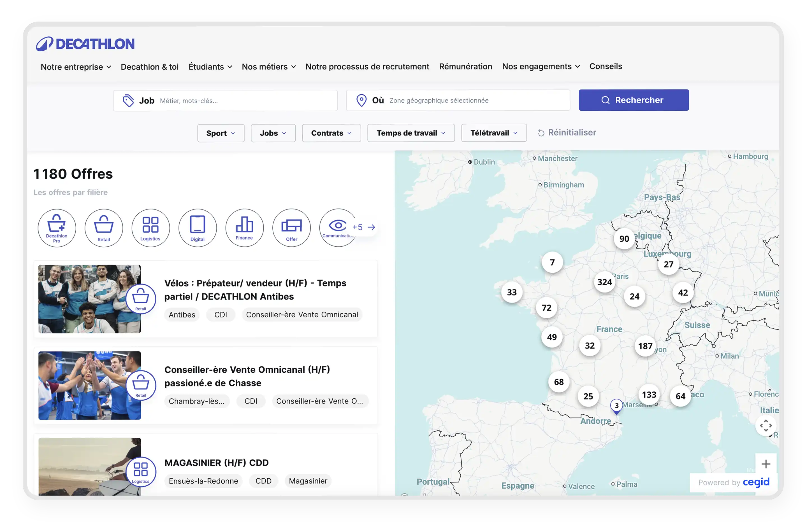Reset filters with the Réinitialiser link
The width and height of the screenshot is (807, 532).
tap(567, 133)
